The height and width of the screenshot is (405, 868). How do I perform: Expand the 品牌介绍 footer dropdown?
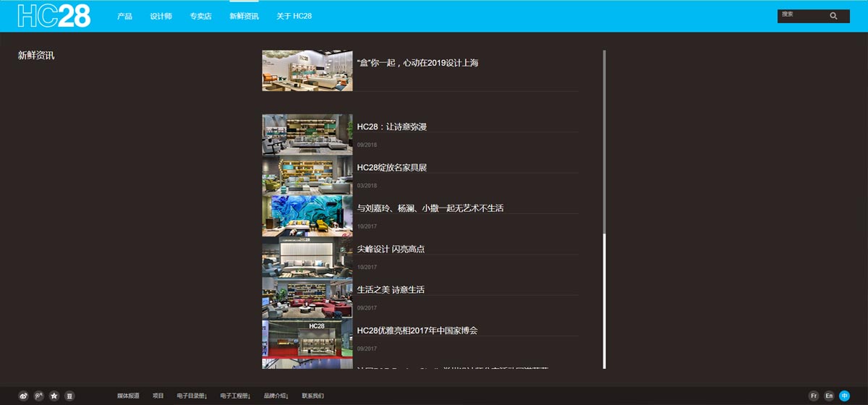(276, 396)
